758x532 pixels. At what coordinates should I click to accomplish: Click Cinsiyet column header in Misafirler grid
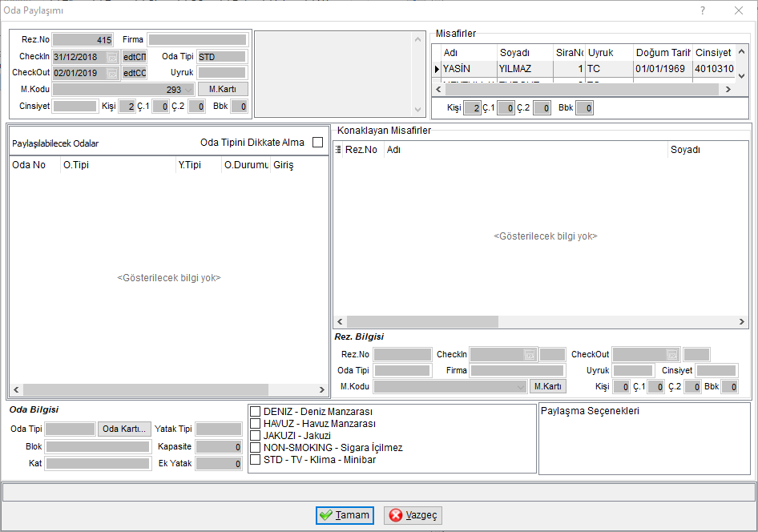(713, 53)
